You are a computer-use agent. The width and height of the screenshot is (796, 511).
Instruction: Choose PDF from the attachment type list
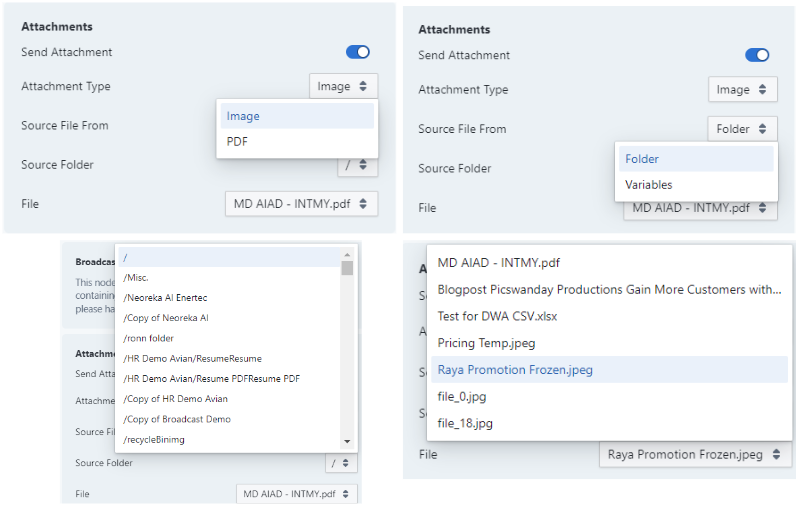tap(238, 142)
